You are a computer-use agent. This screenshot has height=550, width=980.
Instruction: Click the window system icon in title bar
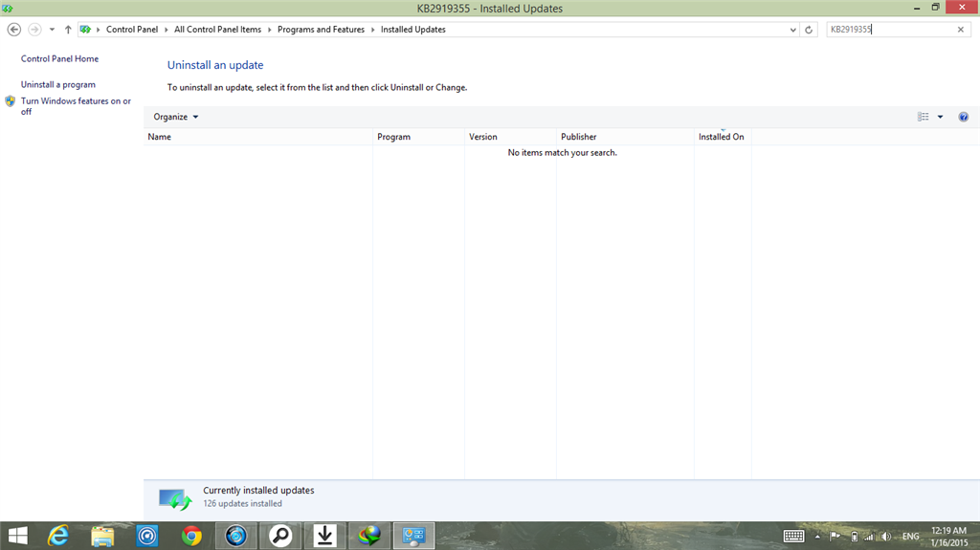click(x=8, y=8)
